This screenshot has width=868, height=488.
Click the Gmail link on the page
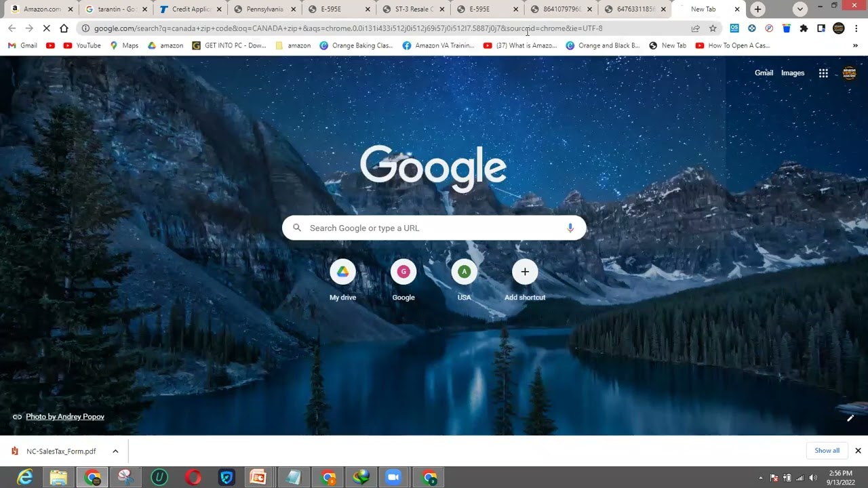764,73
